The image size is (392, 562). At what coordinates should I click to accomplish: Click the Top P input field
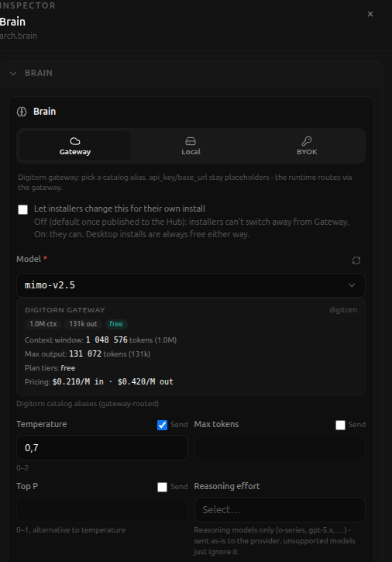(x=102, y=509)
